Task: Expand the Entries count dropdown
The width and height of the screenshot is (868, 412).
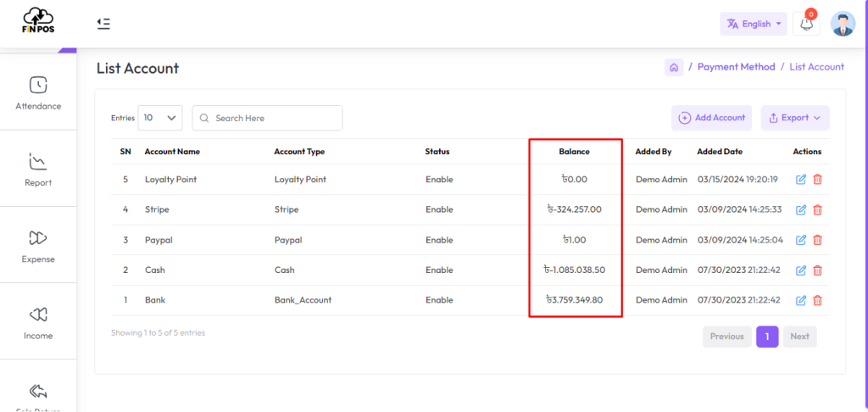Action: click(160, 118)
